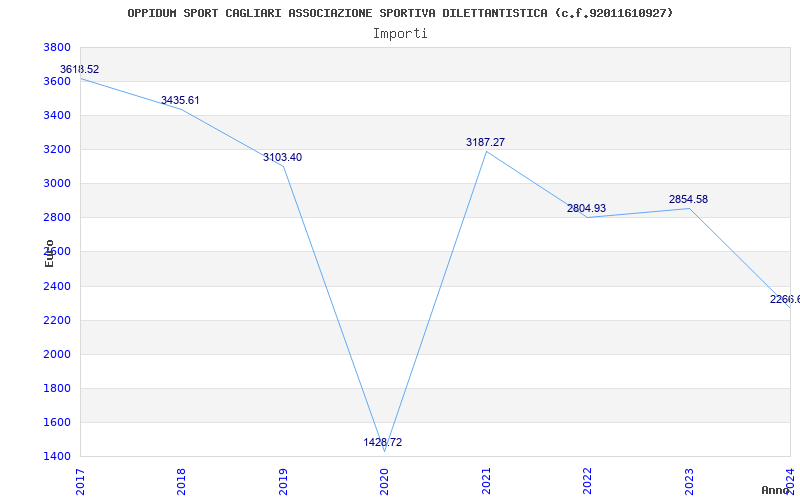This screenshot has height=500, width=800.
Task: Select the 3400 y-axis tick label
Action: (56, 116)
